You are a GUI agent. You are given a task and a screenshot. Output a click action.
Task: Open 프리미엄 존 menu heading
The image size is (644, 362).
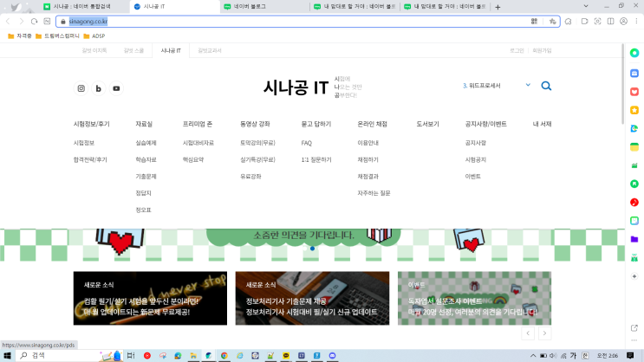[197, 124]
